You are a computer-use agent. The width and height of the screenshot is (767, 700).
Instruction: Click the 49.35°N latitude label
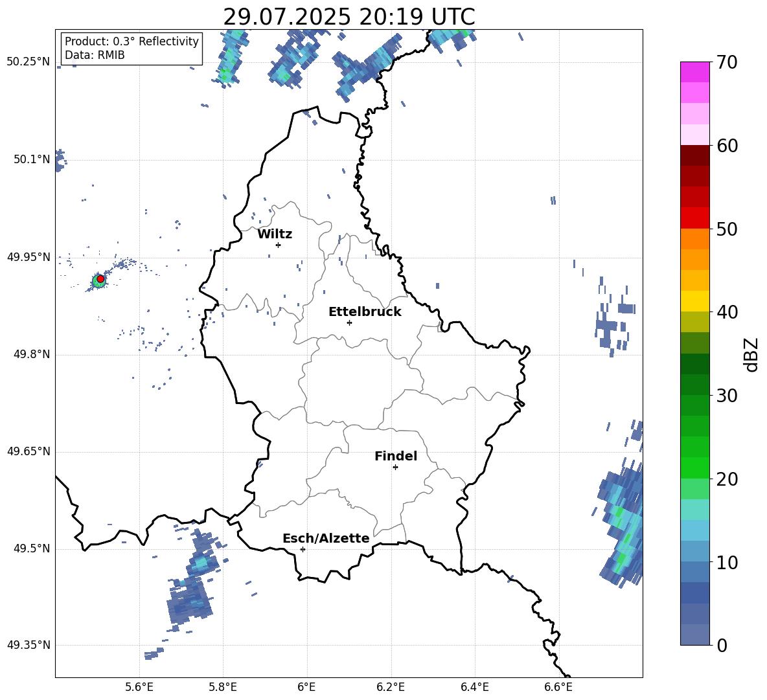[x=29, y=645]
